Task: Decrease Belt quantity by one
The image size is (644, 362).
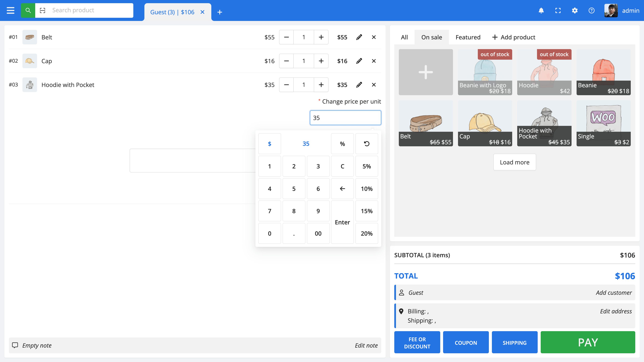Action: [286, 37]
